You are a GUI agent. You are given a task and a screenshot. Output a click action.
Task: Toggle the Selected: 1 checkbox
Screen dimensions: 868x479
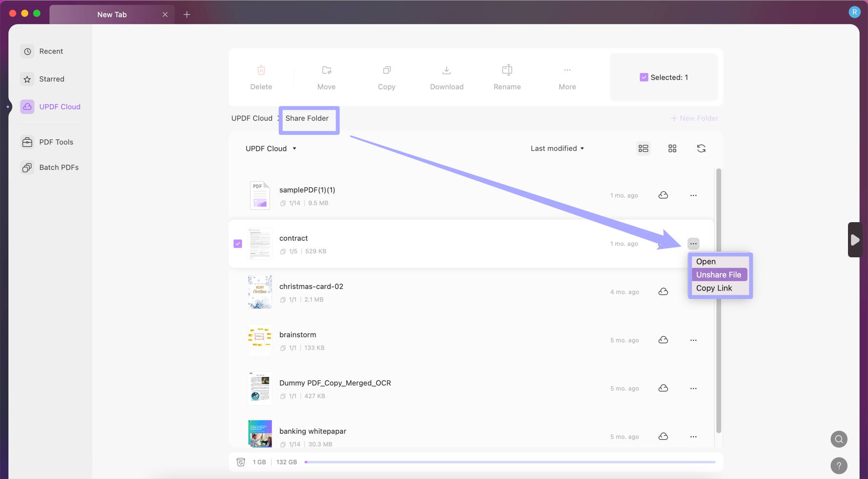tap(644, 77)
